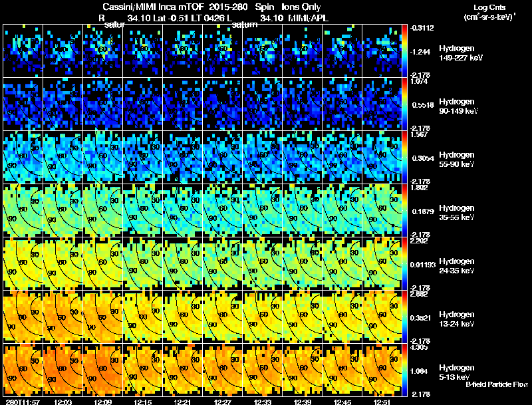The height and width of the screenshot is (405, 532).
Task: Click the 4.305 color scale value
Action: (419, 348)
